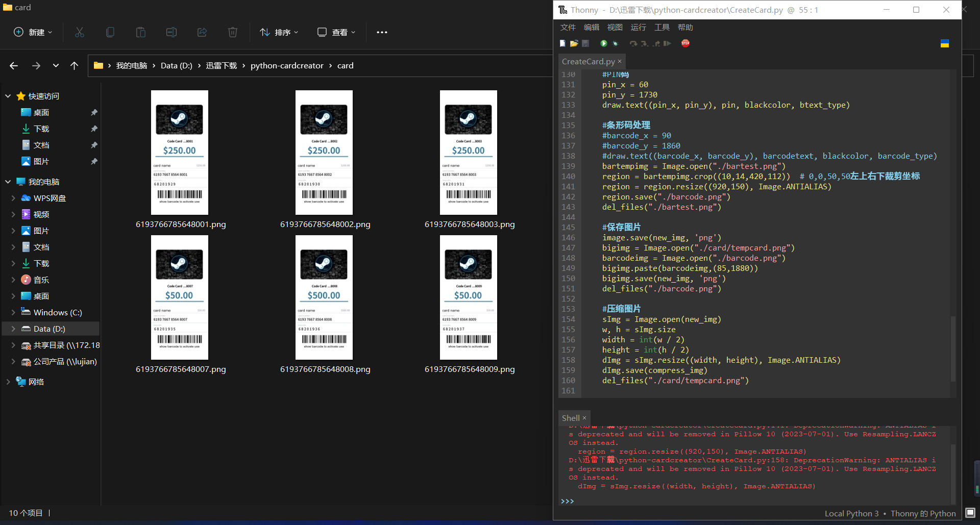
Task: Click python-cardcreator in the address breadcrumb
Action: [287, 65]
